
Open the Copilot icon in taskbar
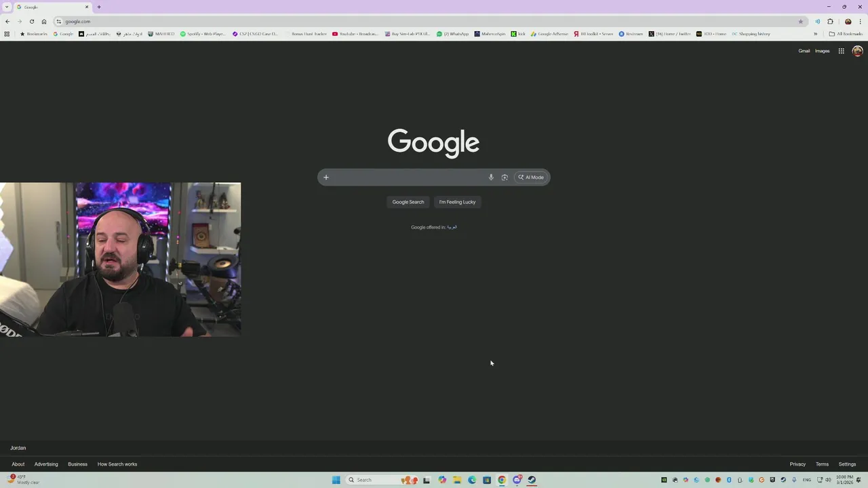coord(442,480)
